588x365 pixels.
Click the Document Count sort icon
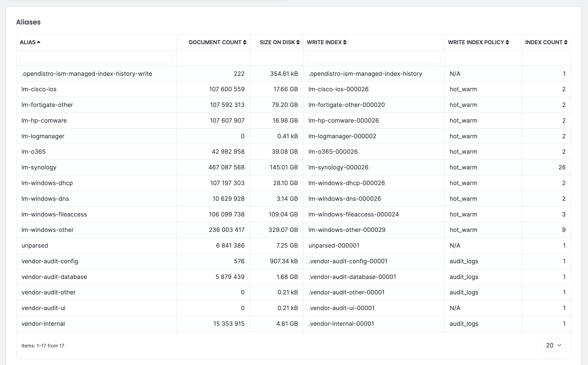click(245, 42)
